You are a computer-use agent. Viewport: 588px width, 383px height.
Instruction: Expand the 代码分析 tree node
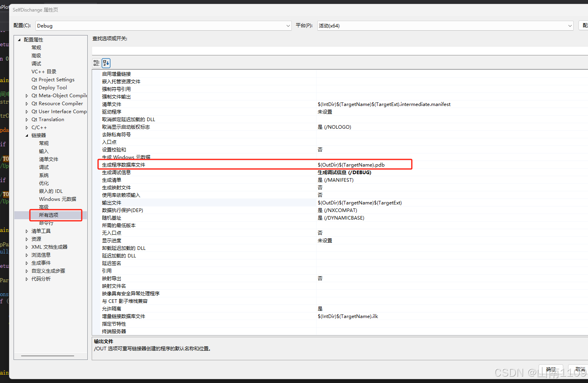pyautogui.click(x=27, y=279)
